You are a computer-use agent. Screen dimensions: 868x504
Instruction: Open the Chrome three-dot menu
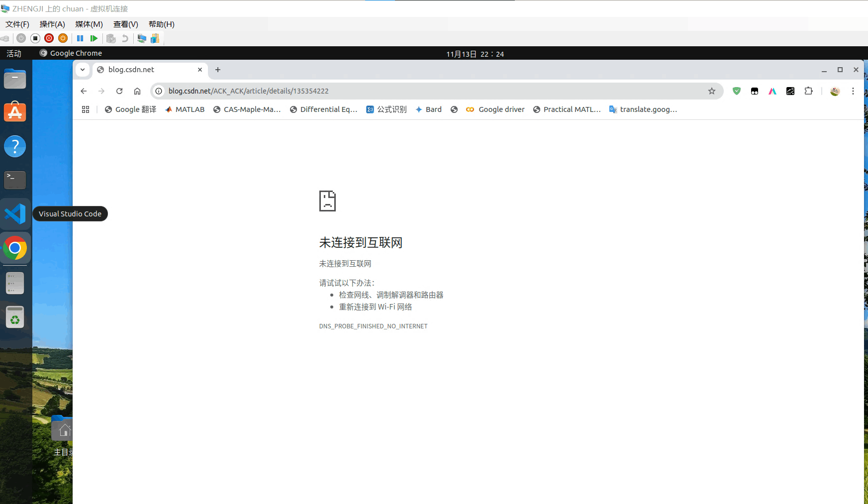[853, 91]
